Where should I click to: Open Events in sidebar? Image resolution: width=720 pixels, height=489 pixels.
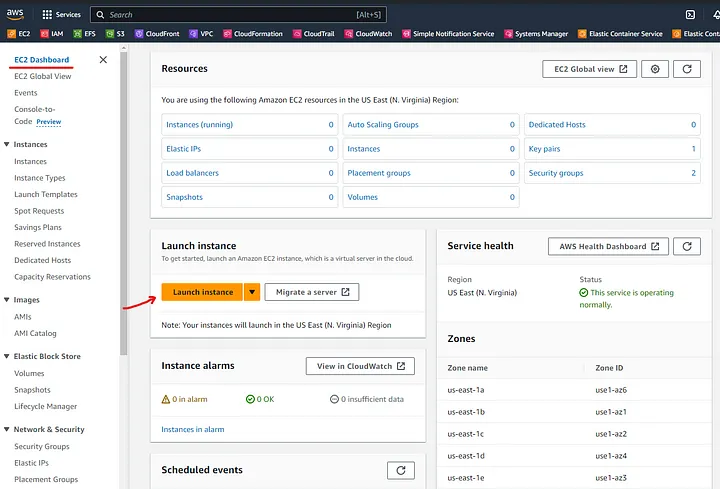click(26, 93)
